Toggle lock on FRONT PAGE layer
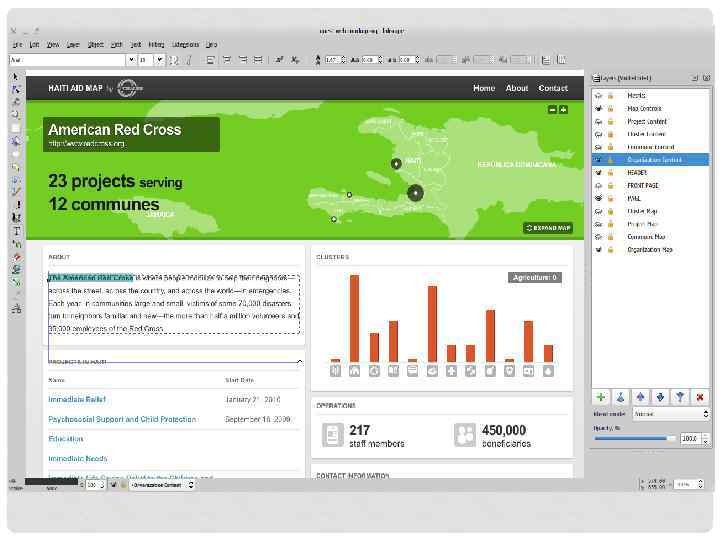The image size is (720, 540). point(611,186)
